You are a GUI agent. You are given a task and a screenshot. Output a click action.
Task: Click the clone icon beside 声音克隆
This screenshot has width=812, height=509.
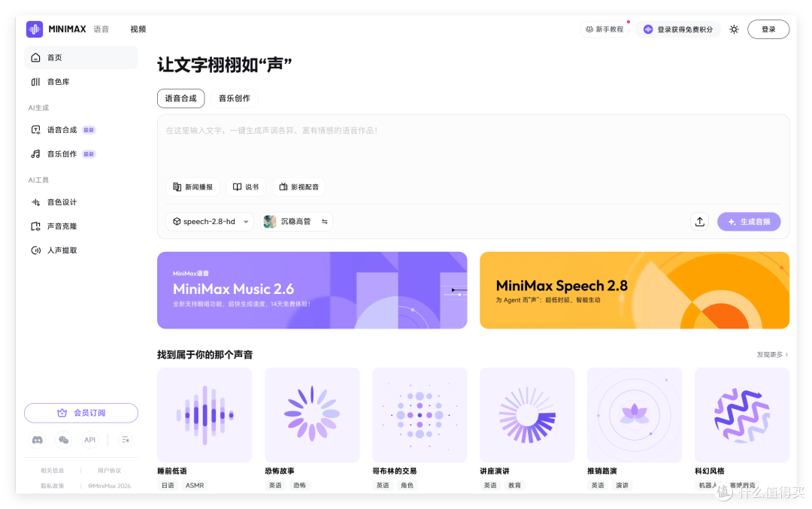click(x=36, y=226)
